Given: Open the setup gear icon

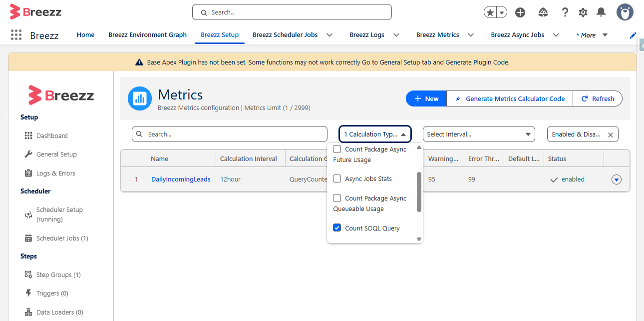Looking at the screenshot, I should (x=583, y=12).
